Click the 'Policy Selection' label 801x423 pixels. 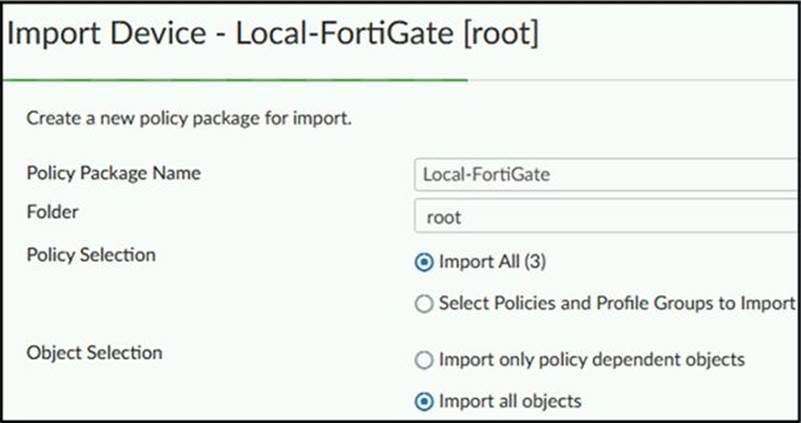click(x=91, y=254)
